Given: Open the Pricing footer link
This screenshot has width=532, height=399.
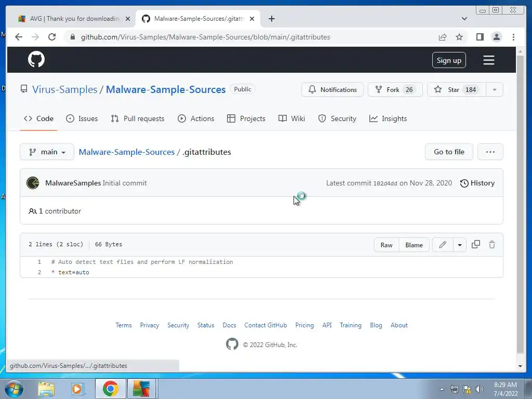Looking at the screenshot, I should tap(304, 325).
